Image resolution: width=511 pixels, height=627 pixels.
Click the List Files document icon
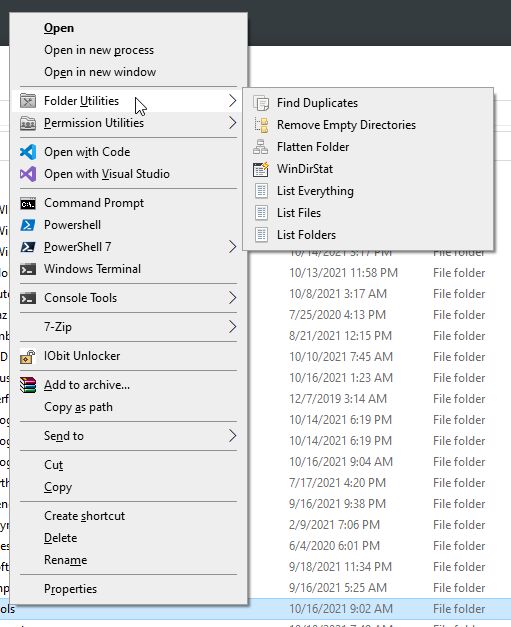261,213
